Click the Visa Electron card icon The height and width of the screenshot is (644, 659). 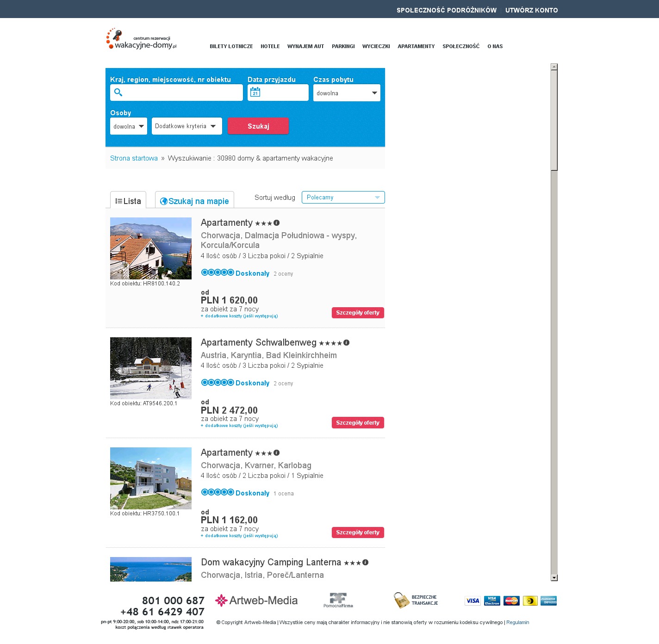pyautogui.click(x=492, y=601)
